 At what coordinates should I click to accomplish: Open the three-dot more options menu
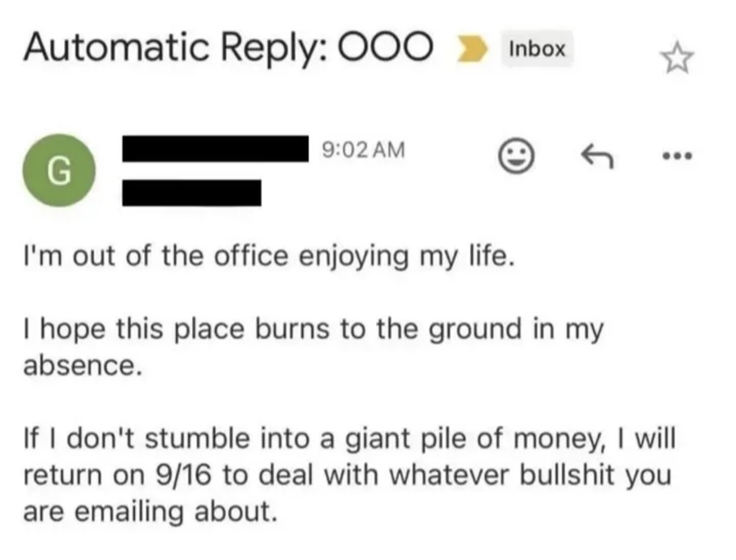tap(677, 156)
